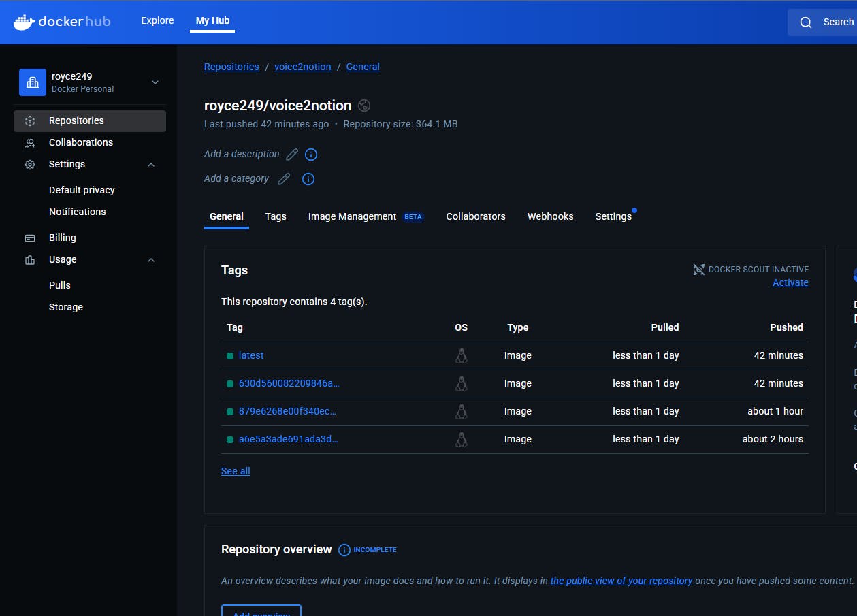Click the Linux icon in 879e6268e00f340ec row

(x=462, y=412)
